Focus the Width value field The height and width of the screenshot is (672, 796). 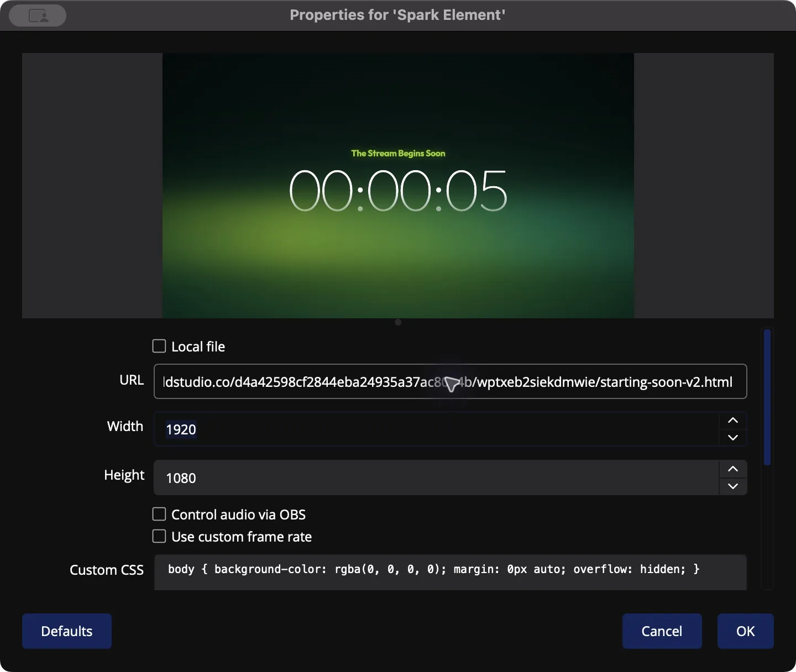tap(437, 429)
